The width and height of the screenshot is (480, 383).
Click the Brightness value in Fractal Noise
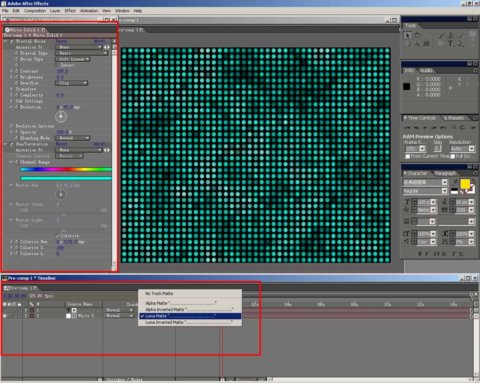coord(60,77)
